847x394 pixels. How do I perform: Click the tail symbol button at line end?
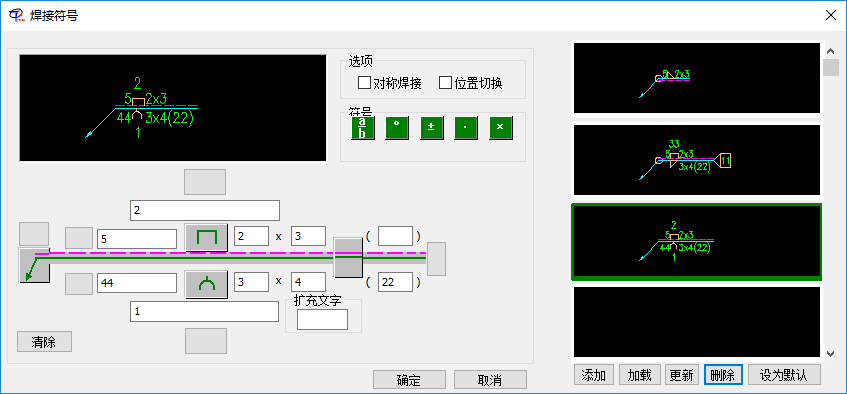pyautogui.click(x=436, y=259)
